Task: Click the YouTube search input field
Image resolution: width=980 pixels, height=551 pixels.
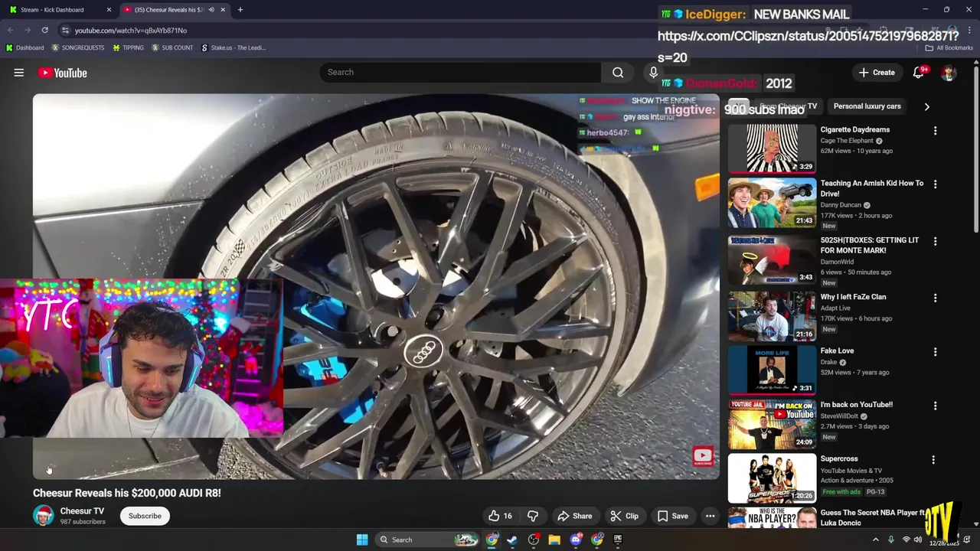Action: pyautogui.click(x=460, y=72)
